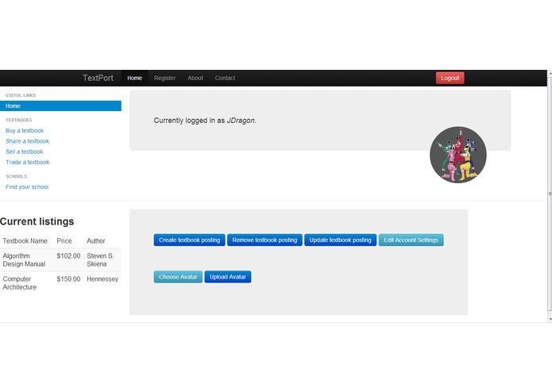Open the About page
552x392 pixels.
click(195, 78)
